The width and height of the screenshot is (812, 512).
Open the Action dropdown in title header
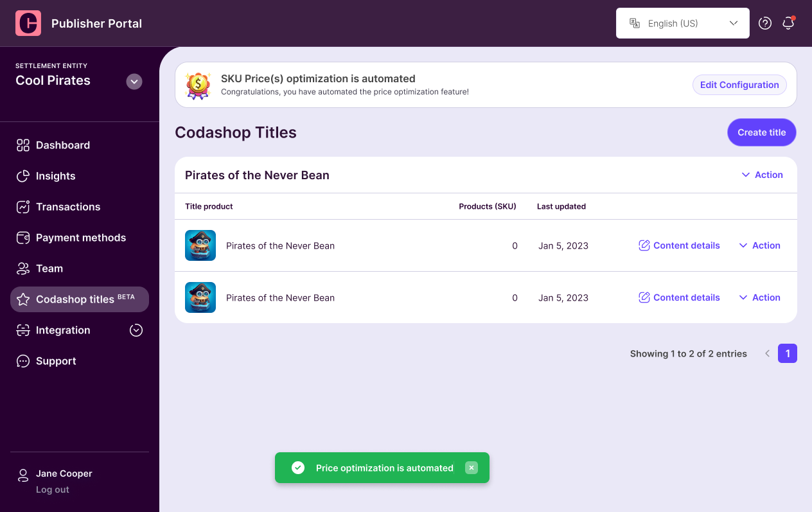[762, 175]
